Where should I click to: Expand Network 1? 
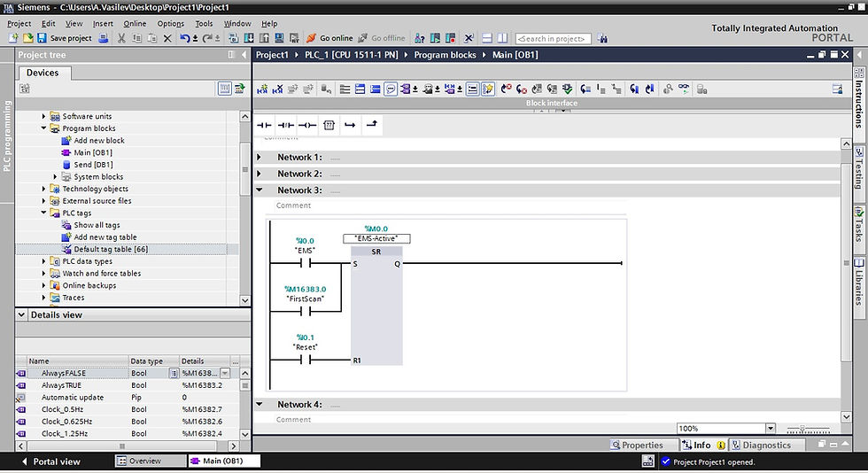pyautogui.click(x=259, y=158)
